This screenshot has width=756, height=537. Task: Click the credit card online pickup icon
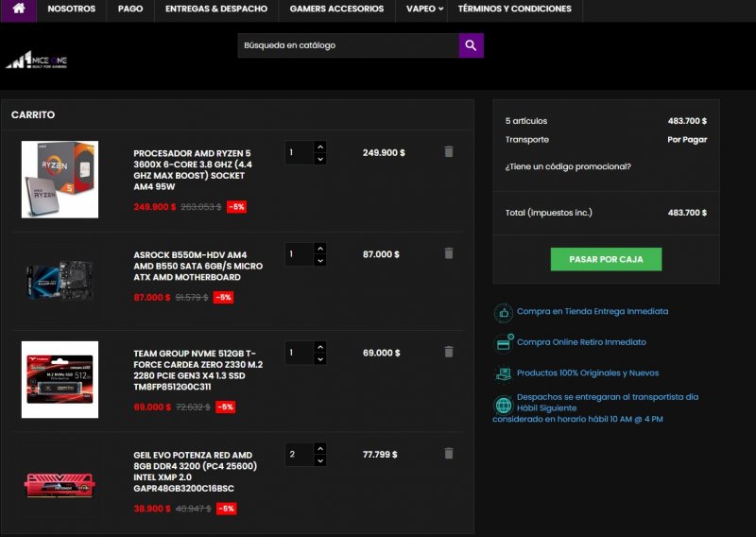(504, 343)
